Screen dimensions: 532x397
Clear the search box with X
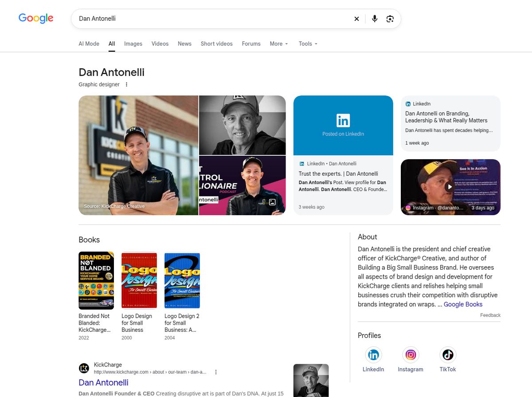[356, 19]
